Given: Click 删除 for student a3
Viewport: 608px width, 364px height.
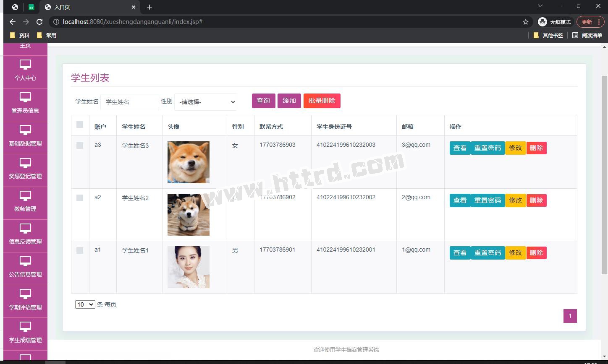Looking at the screenshot, I should [x=536, y=148].
